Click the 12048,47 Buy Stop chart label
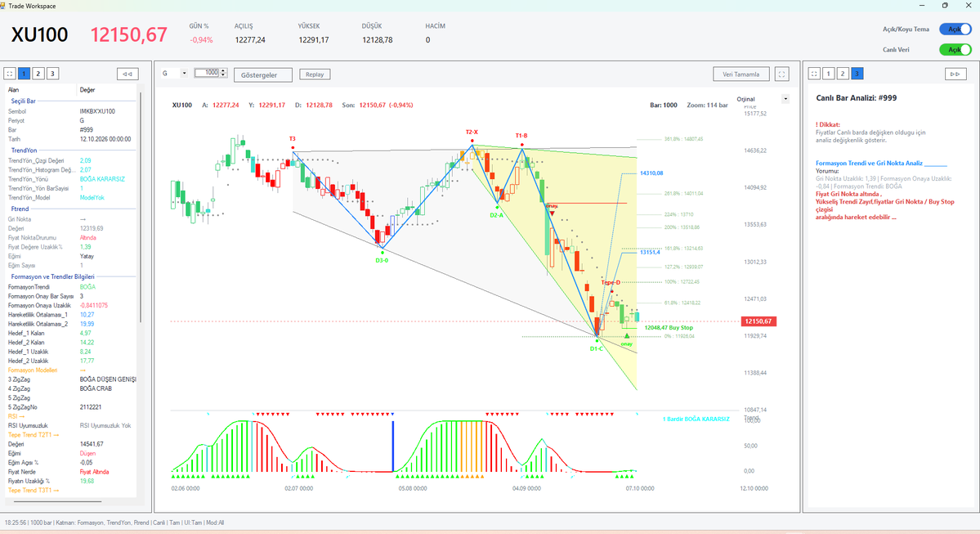The image size is (980, 534). coord(669,328)
